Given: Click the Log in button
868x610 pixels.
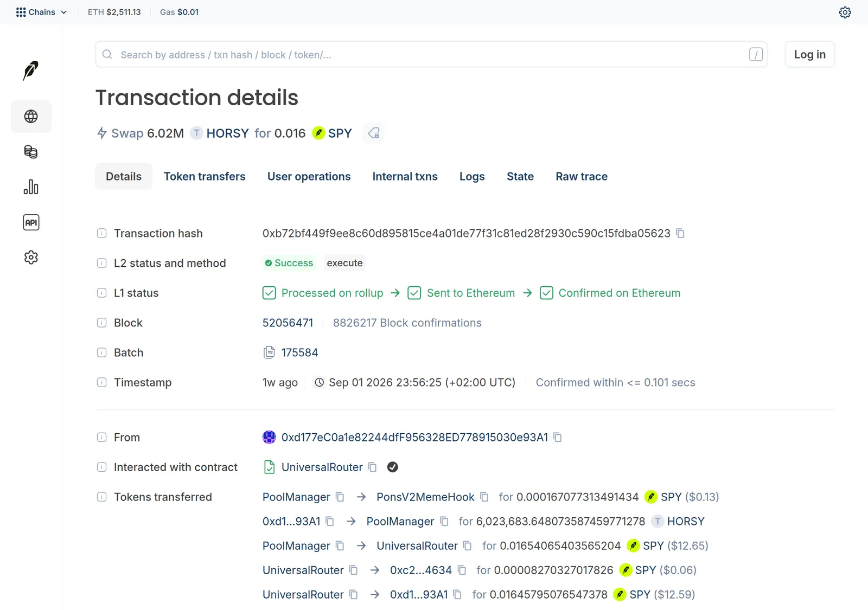Looking at the screenshot, I should pos(809,54).
